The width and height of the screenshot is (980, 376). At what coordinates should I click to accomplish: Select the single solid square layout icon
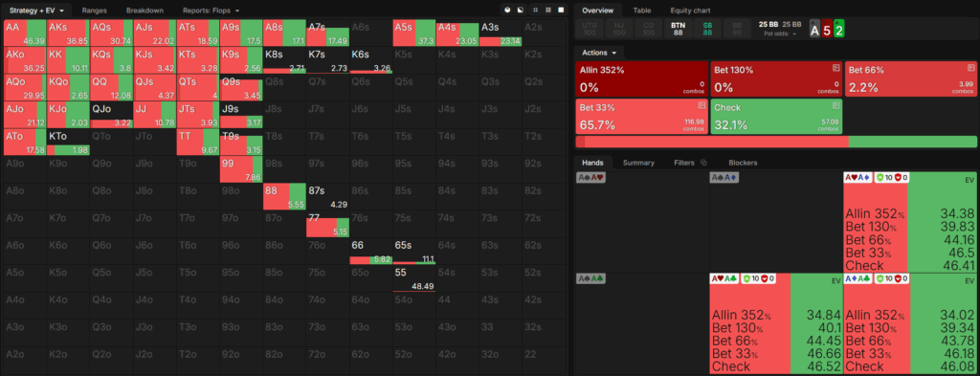(x=561, y=10)
